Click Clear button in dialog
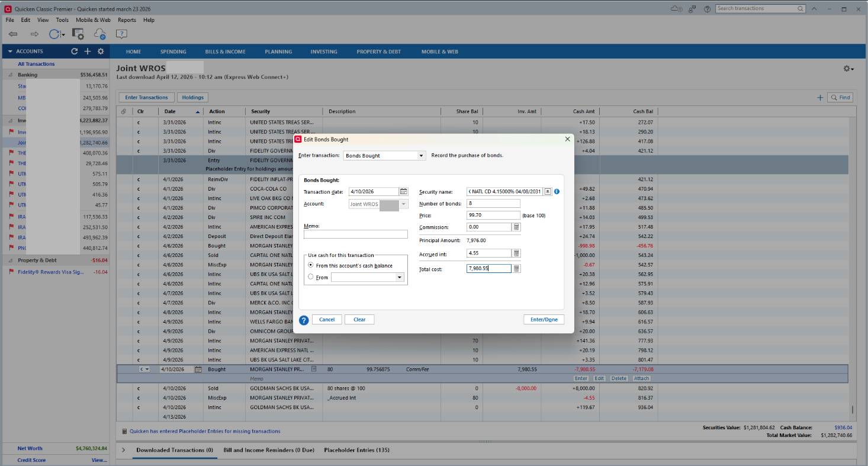The image size is (868, 466). pyautogui.click(x=359, y=320)
